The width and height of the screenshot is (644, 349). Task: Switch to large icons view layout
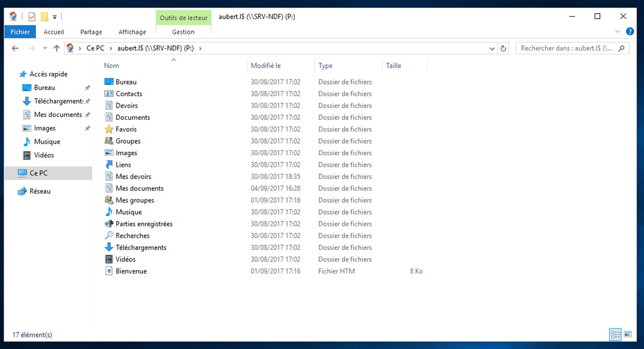click(x=628, y=334)
